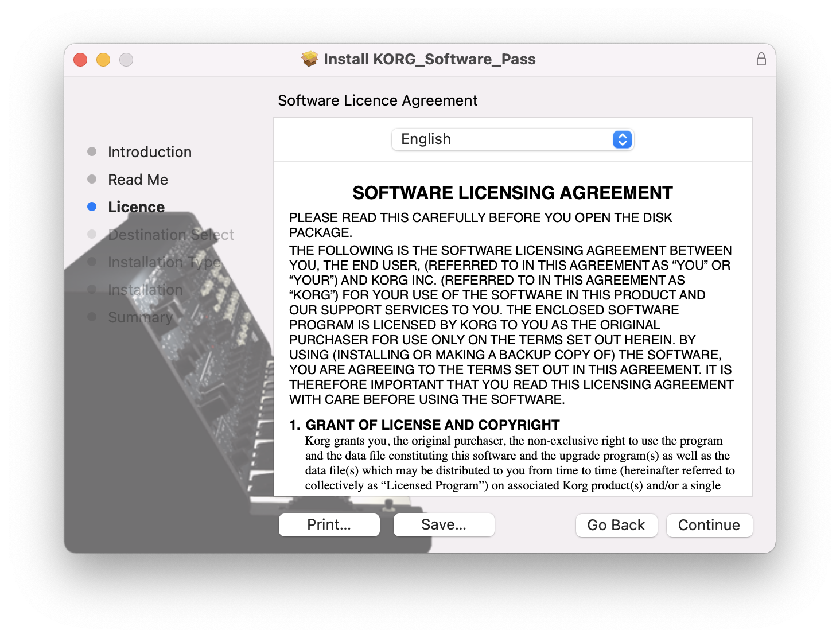
Task: Select the Destination Select step
Action: pos(171,235)
